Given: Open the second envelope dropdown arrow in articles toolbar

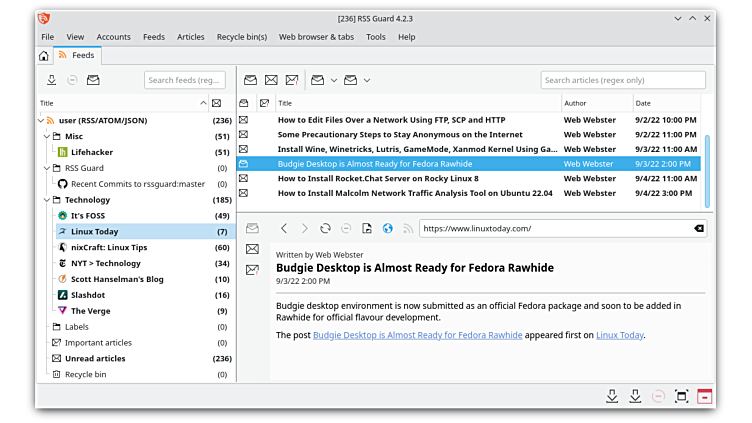Looking at the screenshot, I should (367, 80).
